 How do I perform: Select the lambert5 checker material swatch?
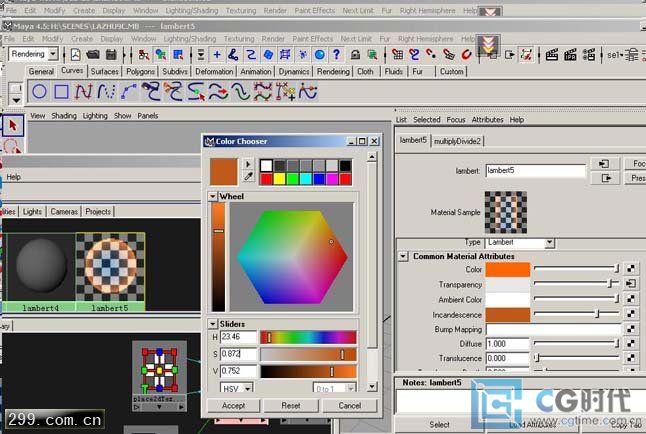pos(110,272)
